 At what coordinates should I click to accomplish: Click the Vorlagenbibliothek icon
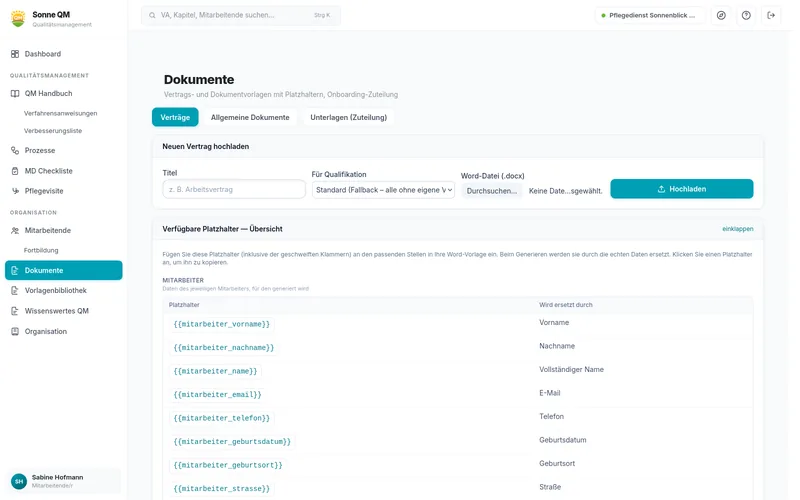(x=15, y=290)
